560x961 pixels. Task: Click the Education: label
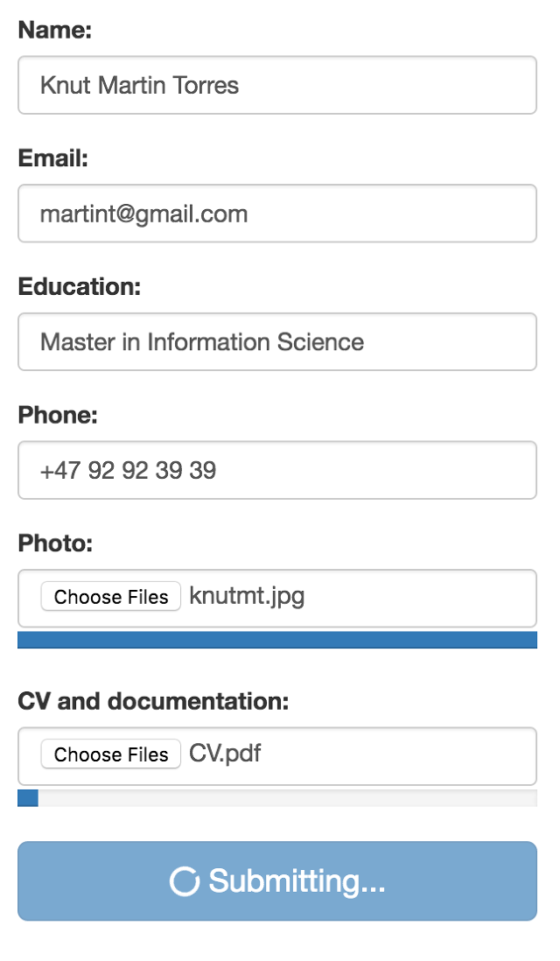(x=80, y=286)
